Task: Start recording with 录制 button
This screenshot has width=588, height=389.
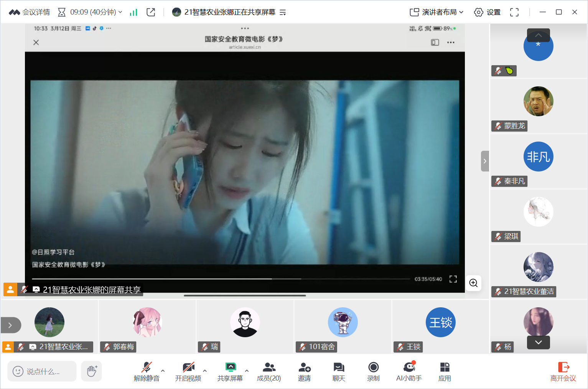Action: pyautogui.click(x=373, y=371)
